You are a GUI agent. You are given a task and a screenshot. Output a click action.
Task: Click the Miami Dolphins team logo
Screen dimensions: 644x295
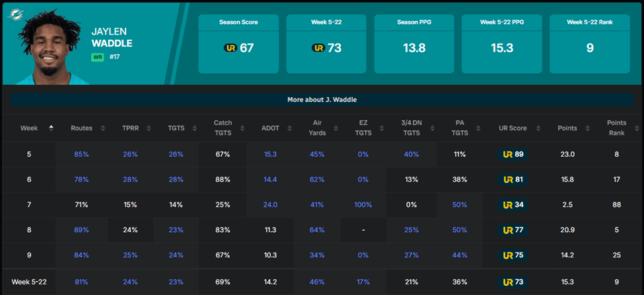point(12,13)
